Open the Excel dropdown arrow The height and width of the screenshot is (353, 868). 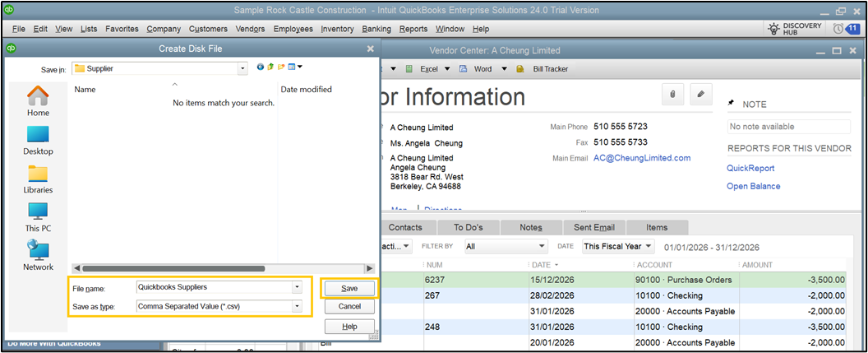click(x=446, y=69)
